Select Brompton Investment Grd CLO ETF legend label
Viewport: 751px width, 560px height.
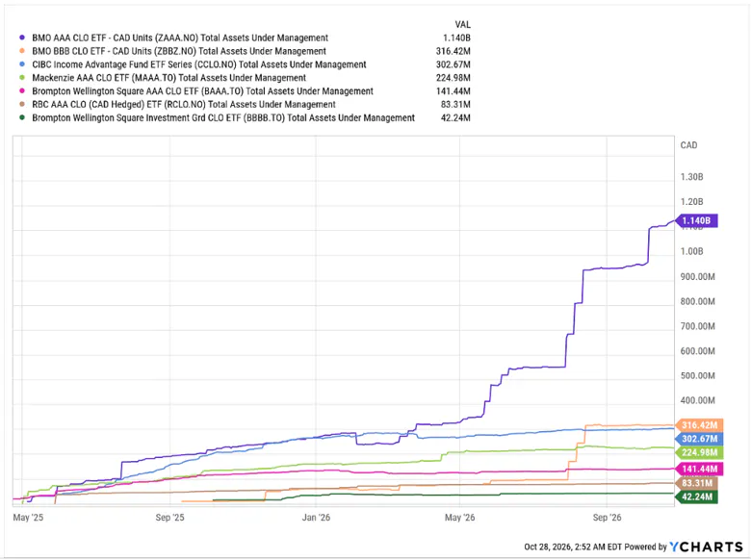tap(223, 117)
